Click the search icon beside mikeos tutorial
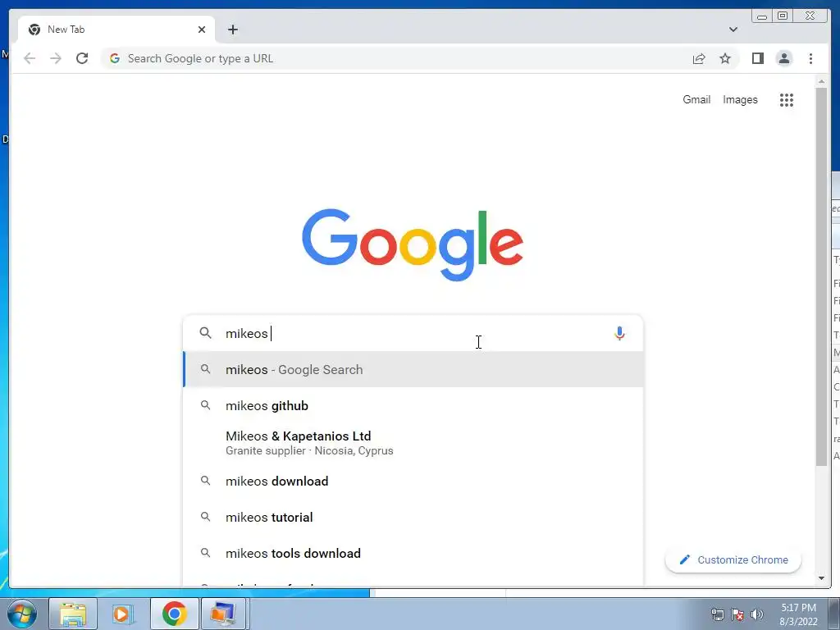 (205, 517)
